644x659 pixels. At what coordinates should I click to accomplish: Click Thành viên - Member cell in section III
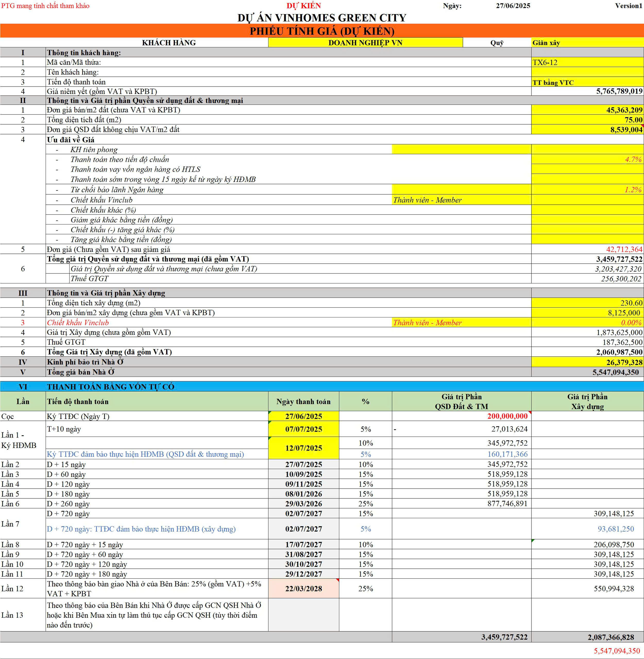pos(461,322)
